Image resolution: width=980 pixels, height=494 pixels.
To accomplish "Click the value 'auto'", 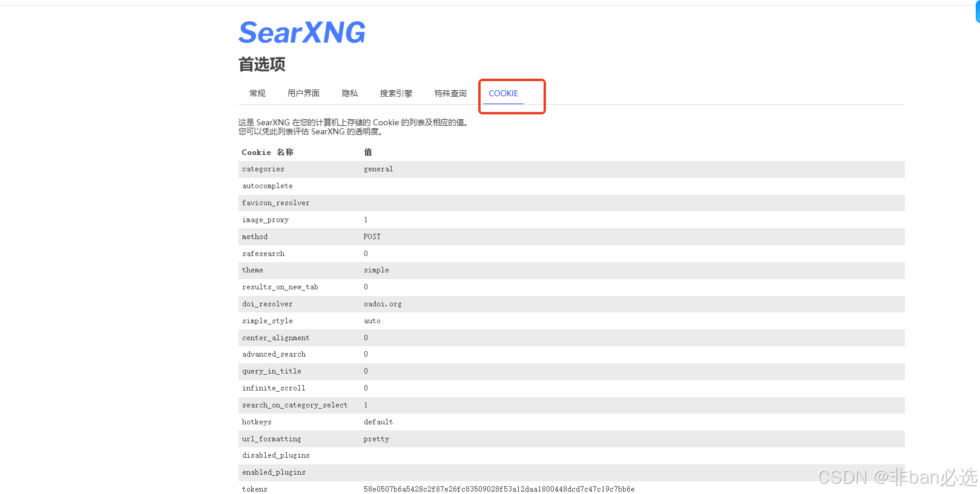I will click(372, 321).
